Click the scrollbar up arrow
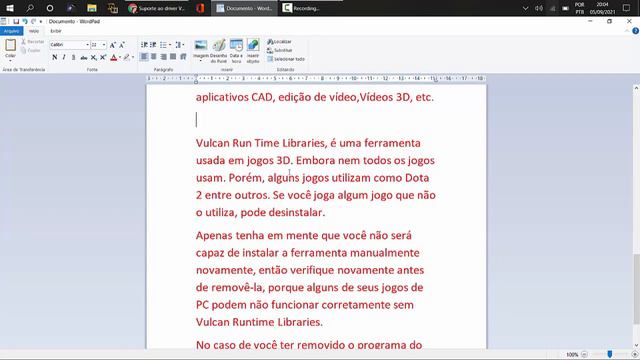 click(x=636, y=88)
